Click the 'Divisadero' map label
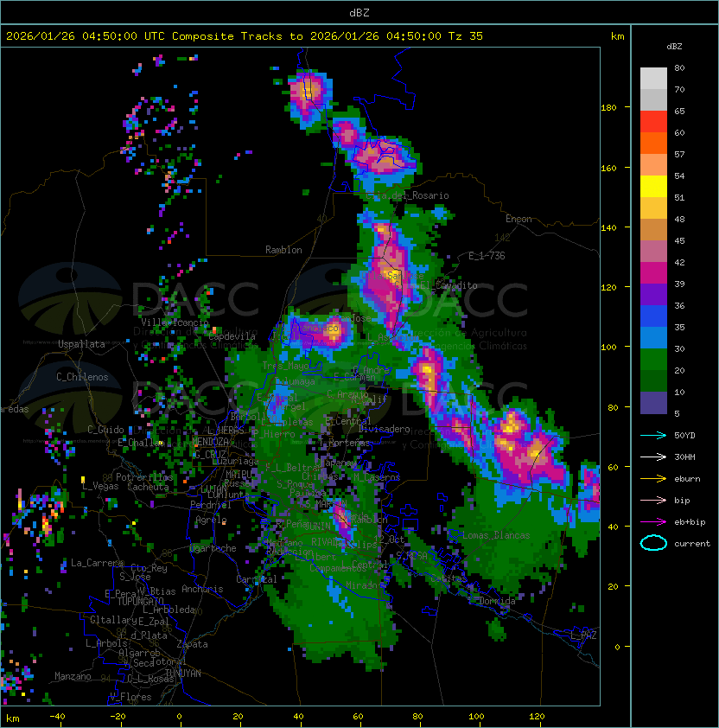Viewport: 719px width, 728px height. (384, 429)
